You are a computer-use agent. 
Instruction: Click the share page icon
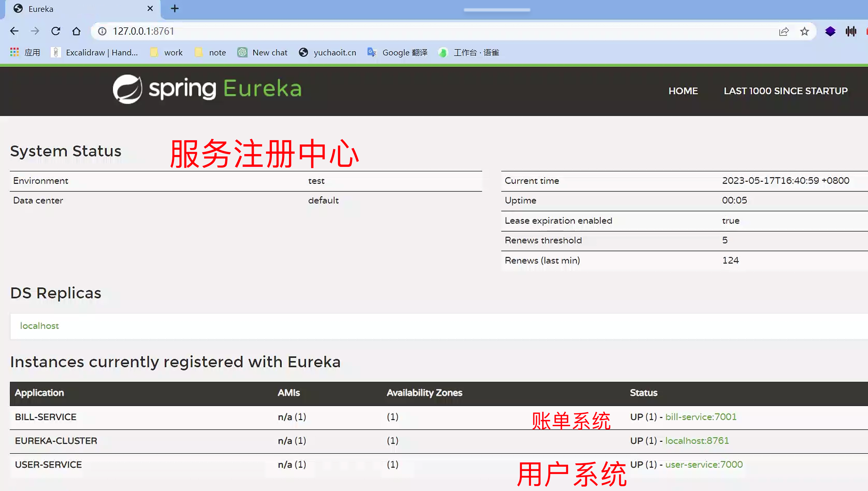tap(784, 31)
